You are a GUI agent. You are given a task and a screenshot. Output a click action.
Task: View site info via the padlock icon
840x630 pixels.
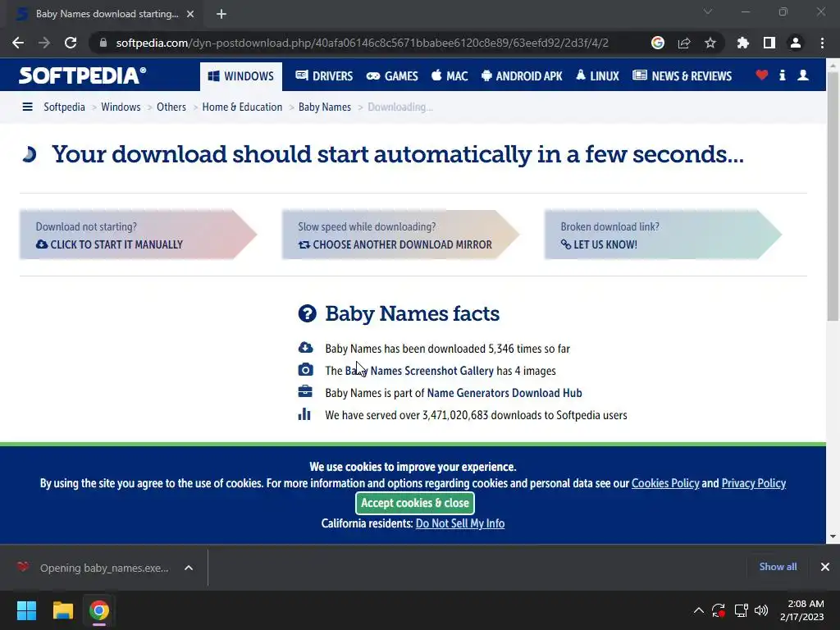coord(103,43)
